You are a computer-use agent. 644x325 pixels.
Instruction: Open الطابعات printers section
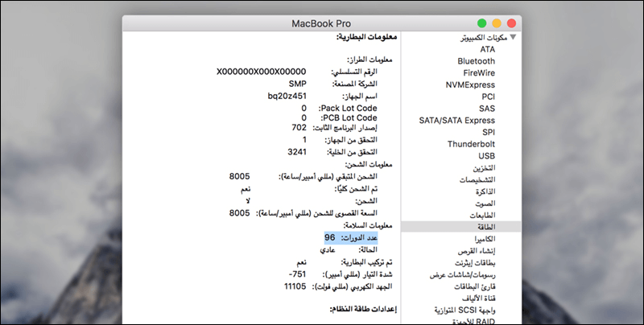(483, 216)
